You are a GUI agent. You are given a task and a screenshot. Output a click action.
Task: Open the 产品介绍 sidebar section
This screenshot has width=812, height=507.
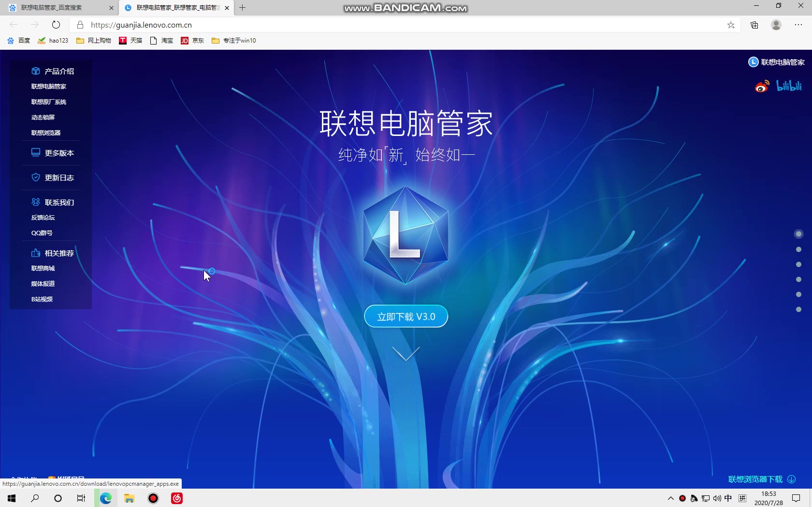click(52, 71)
